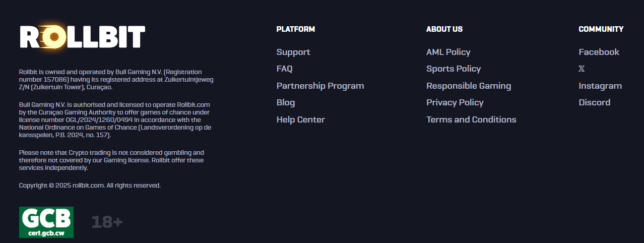View the AML Policy
The height and width of the screenshot is (243, 644).
[x=448, y=52]
